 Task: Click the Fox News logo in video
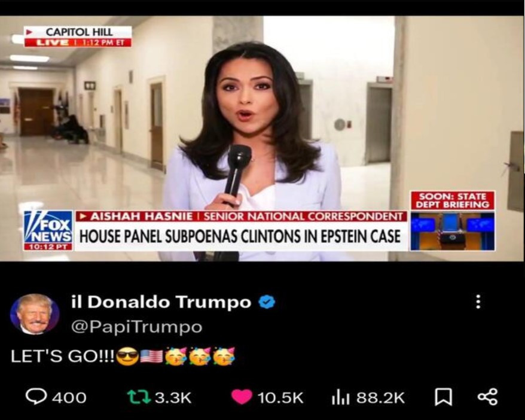click(x=48, y=230)
